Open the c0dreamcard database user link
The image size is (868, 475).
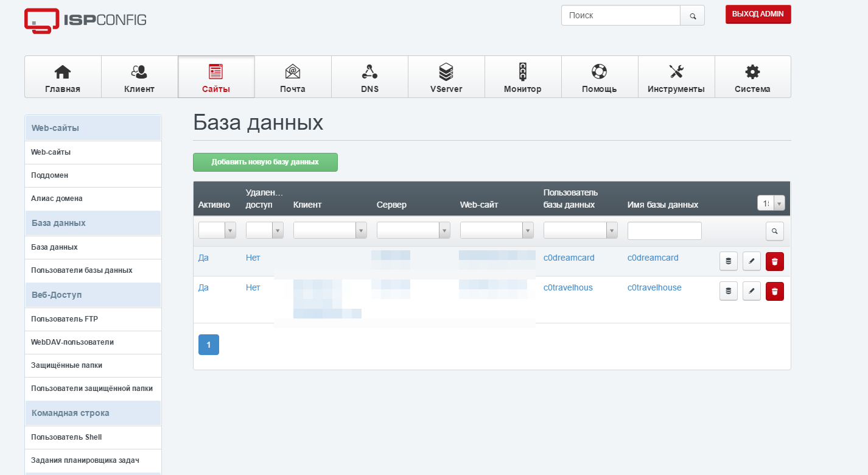(x=569, y=258)
